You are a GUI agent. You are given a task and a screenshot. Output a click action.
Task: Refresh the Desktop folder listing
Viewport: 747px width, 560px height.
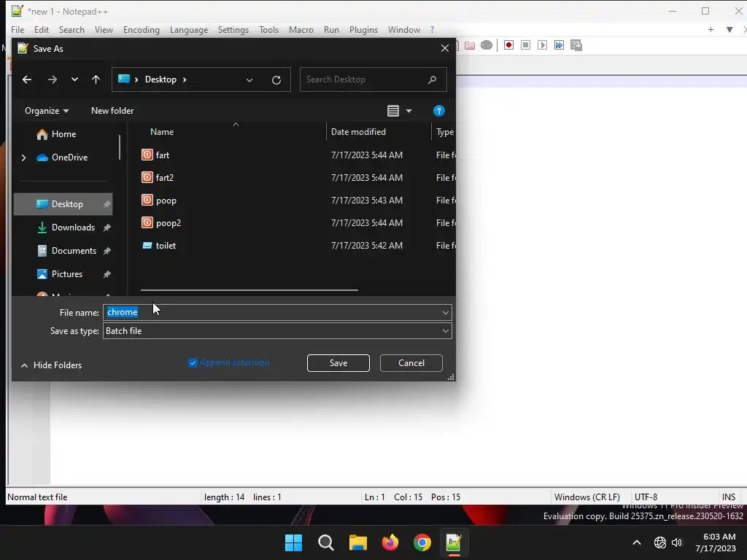pyautogui.click(x=276, y=80)
